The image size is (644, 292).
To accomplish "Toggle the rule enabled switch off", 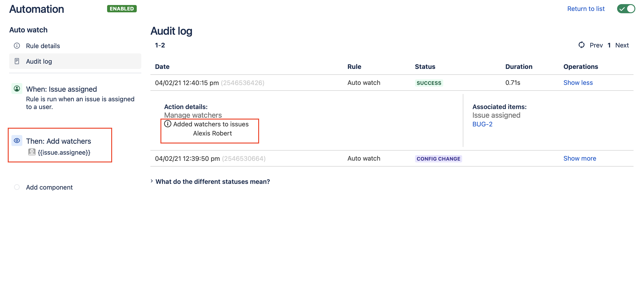I will 626,9.
